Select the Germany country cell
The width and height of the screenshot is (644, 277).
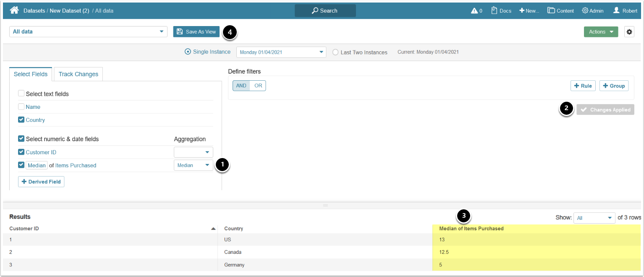(x=325, y=265)
